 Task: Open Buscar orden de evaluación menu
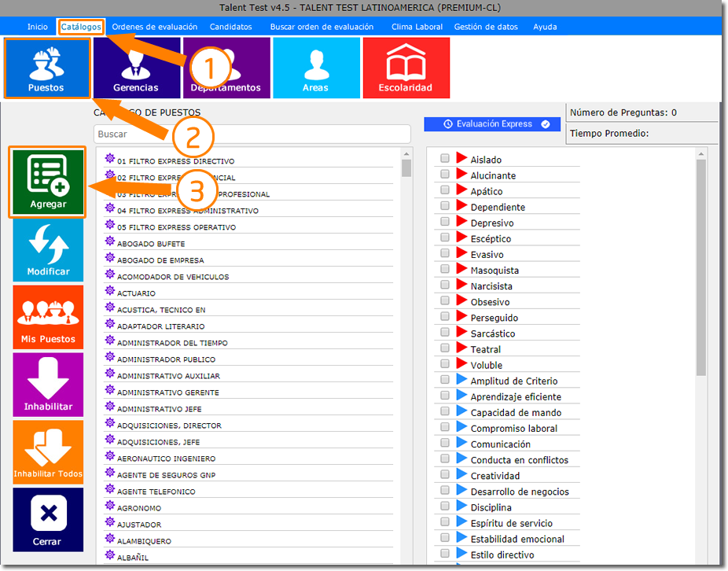tap(322, 27)
